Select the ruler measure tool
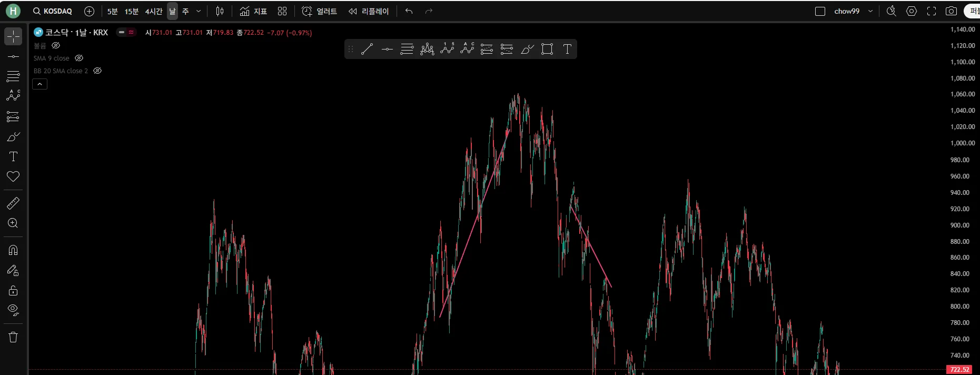The height and width of the screenshot is (375, 980). tap(13, 203)
